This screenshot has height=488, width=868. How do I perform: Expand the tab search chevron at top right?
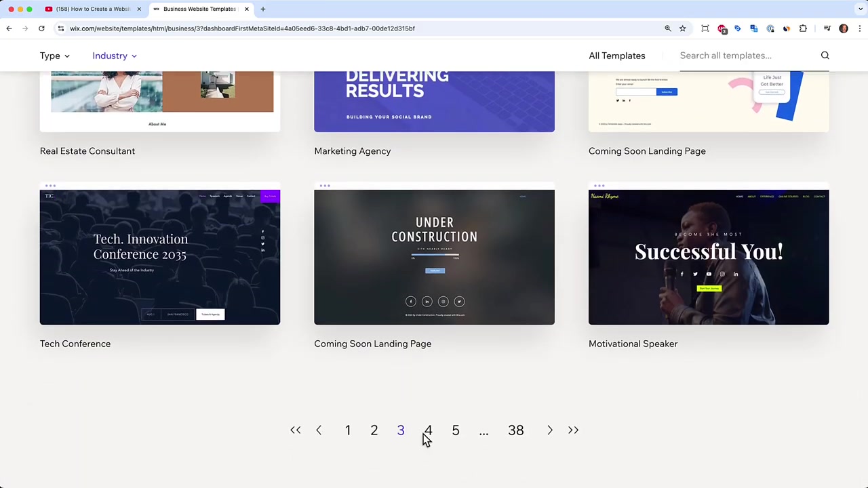tap(860, 9)
